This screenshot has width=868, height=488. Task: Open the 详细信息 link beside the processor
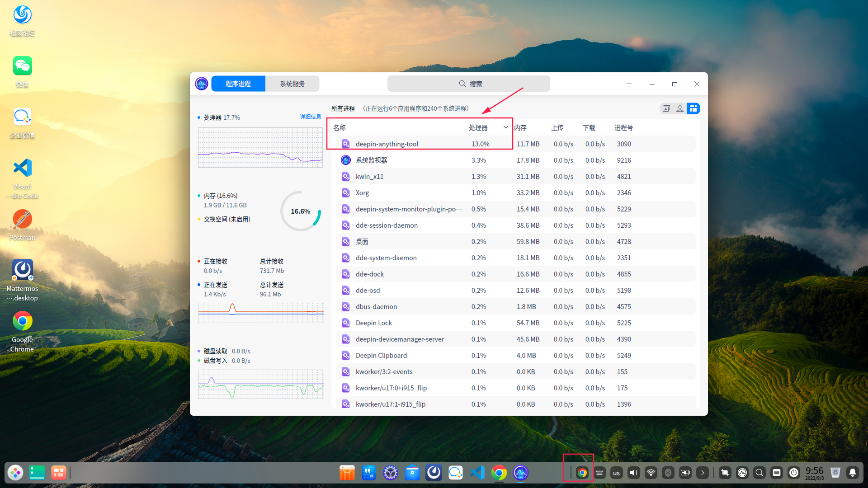(x=310, y=117)
